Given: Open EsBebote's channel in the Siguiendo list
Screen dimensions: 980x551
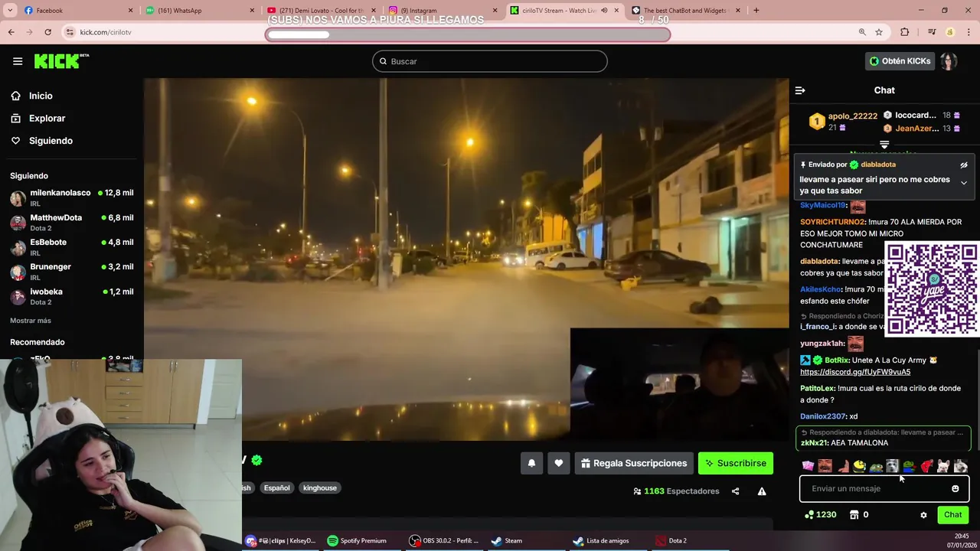Looking at the screenshot, I should tap(72, 247).
